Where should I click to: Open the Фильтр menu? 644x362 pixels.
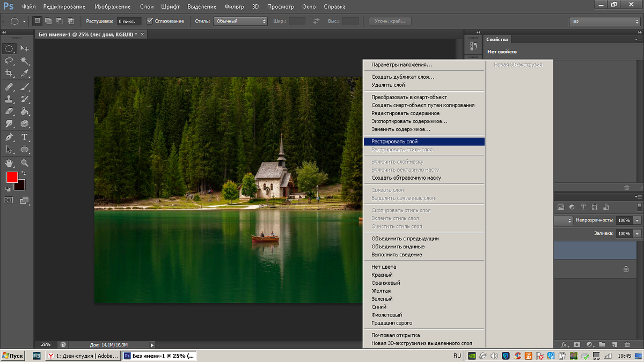pyautogui.click(x=235, y=7)
